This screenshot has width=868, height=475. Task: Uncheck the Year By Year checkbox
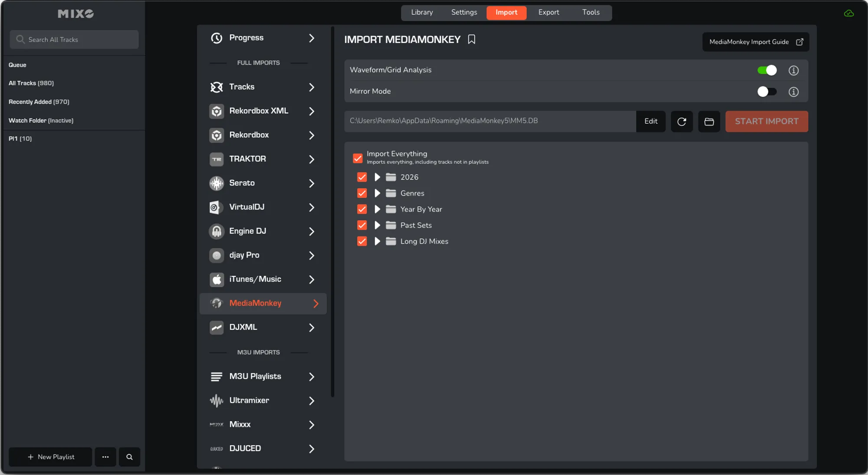coord(362,210)
